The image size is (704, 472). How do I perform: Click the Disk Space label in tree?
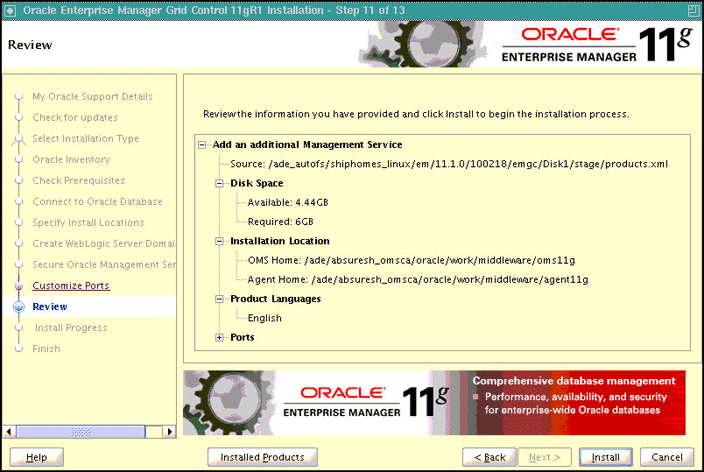tap(257, 183)
